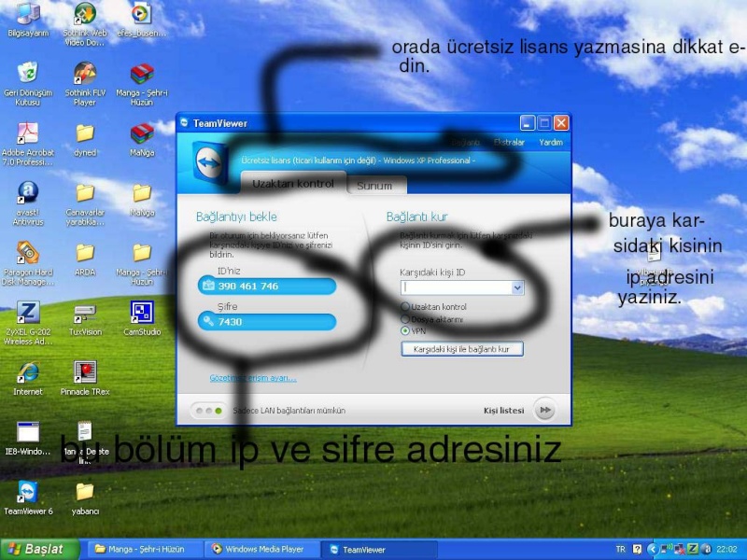Select the Şifre value 7430
Screen dimensions: 747x560
tap(230, 321)
